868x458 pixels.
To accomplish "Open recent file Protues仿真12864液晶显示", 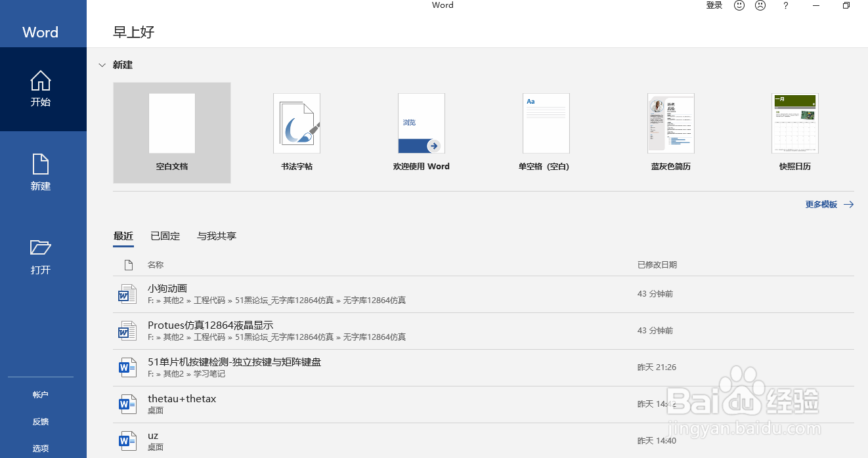I will tap(210, 325).
